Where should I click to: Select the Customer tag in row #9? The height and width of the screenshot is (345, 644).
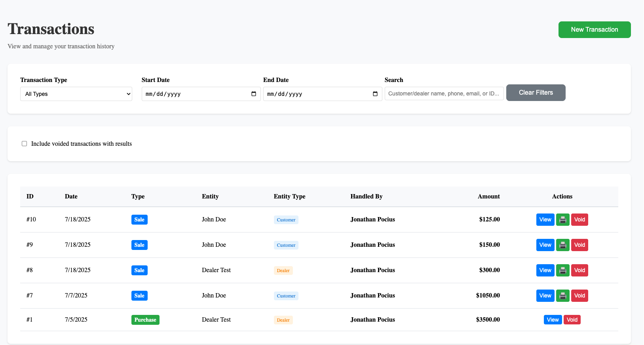[286, 245]
